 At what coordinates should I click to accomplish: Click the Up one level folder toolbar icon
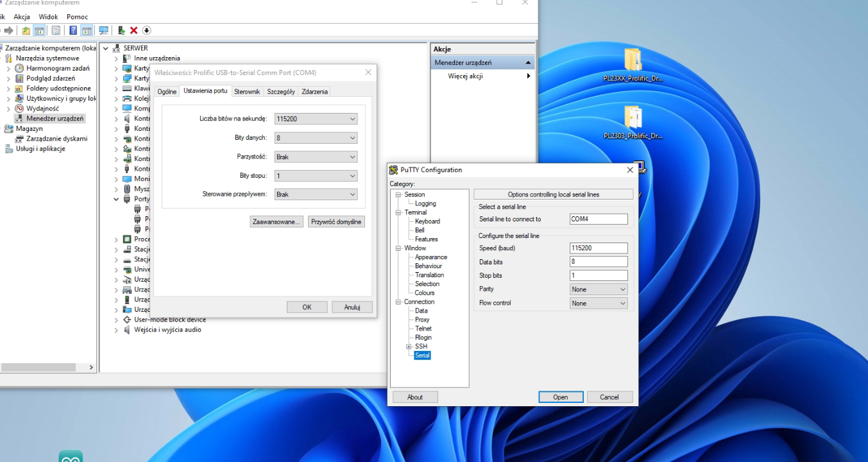[26, 30]
